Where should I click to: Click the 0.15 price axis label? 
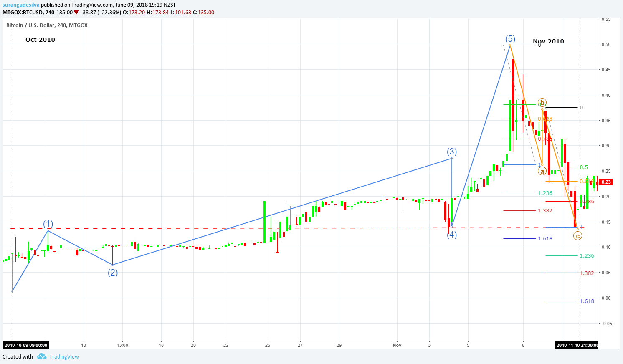click(x=606, y=222)
